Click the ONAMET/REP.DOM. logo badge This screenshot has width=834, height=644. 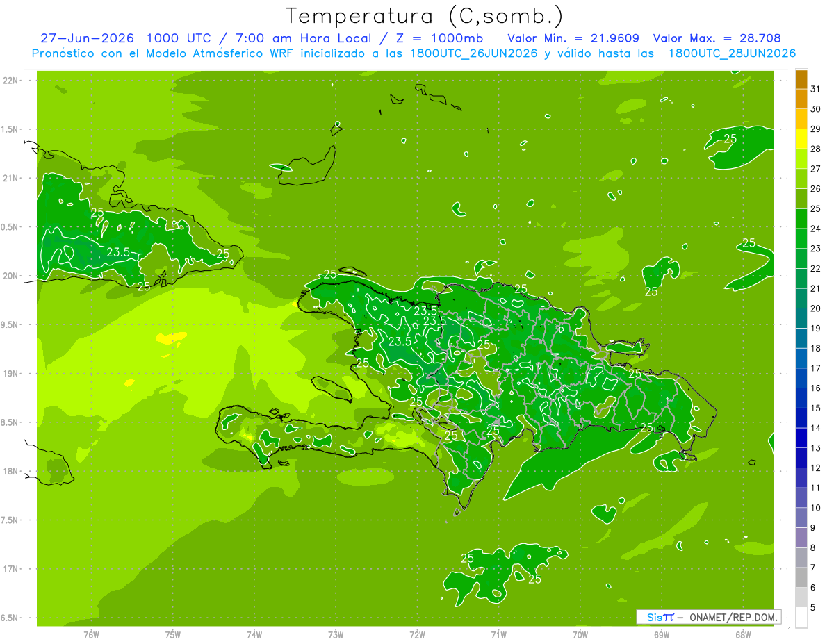click(708, 617)
